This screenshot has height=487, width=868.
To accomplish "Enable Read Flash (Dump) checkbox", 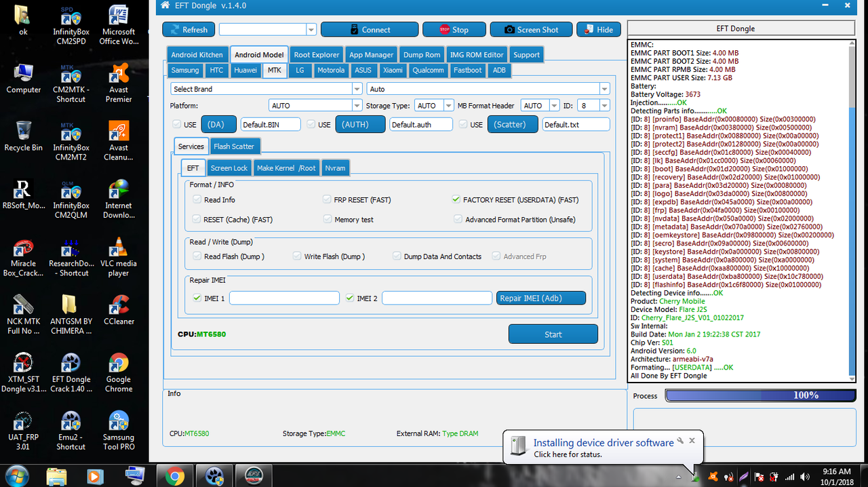I will click(x=197, y=256).
